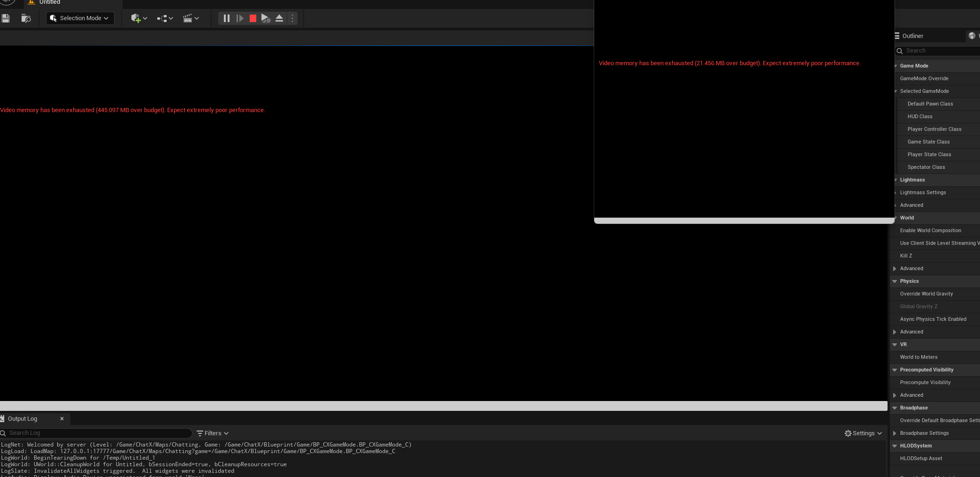Expand Advanced under the Physics category
This screenshot has width=980, height=477.
(895, 332)
